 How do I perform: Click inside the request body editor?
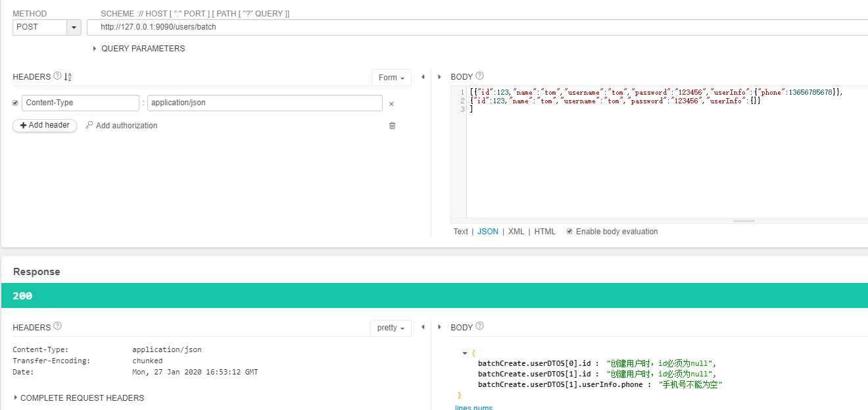click(667, 153)
